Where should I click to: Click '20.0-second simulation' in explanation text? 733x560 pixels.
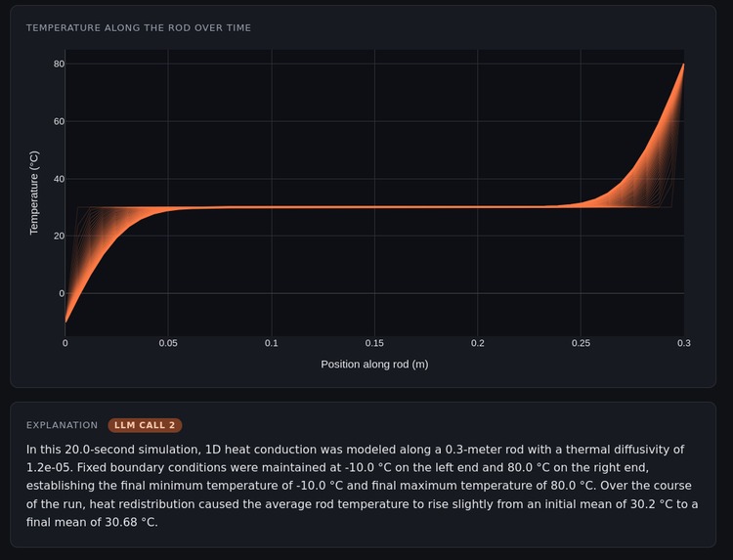coord(133,450)
